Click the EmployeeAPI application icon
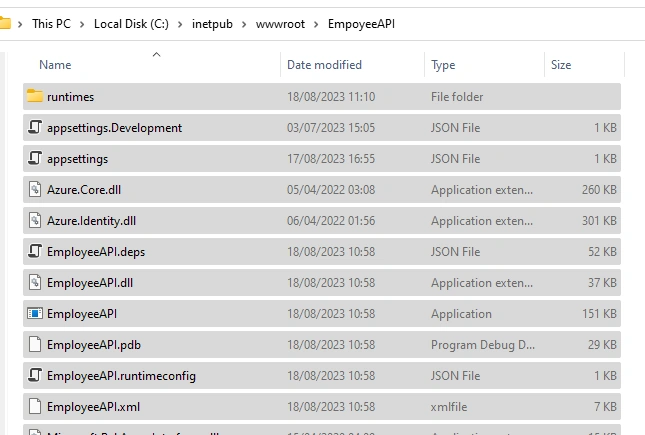 pos(35,314)
